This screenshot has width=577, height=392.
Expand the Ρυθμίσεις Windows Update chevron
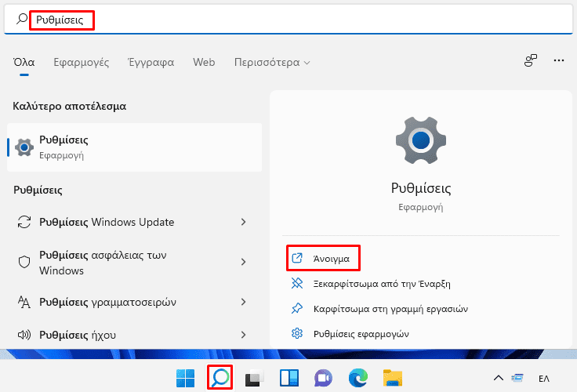(x=243, y=222)
